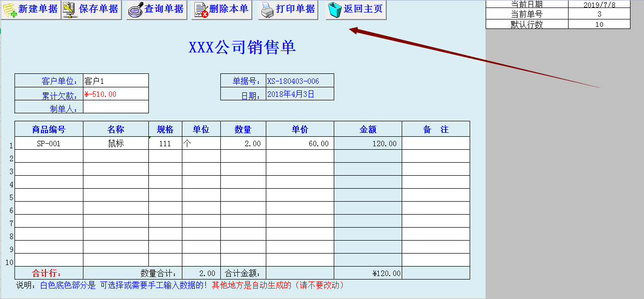Image resolution: width=644 pixels, height=299 pixels.
Task: Click the empty 单价 cell in row 10
Action: pyautogui.click(x=300, y=260)
